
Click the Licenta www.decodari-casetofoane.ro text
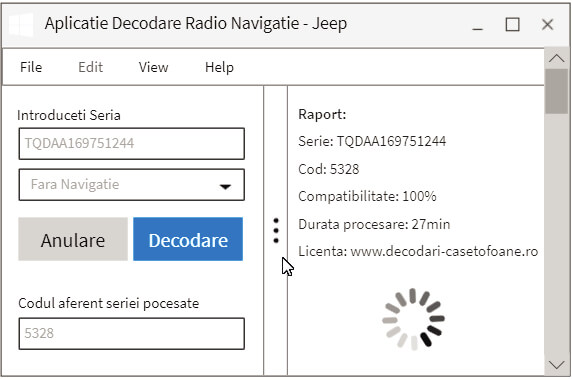click(418, 251)
